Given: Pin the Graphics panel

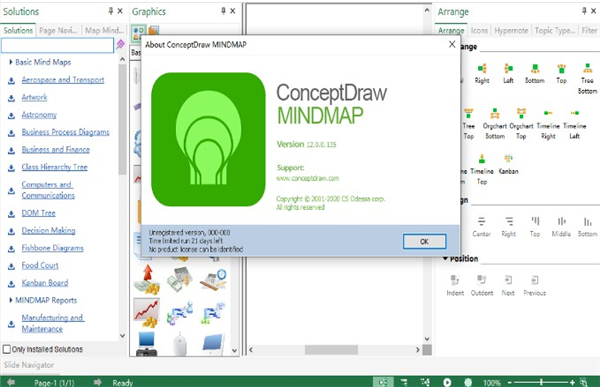Looking at the screenshot, I should [x=223, y=11].
